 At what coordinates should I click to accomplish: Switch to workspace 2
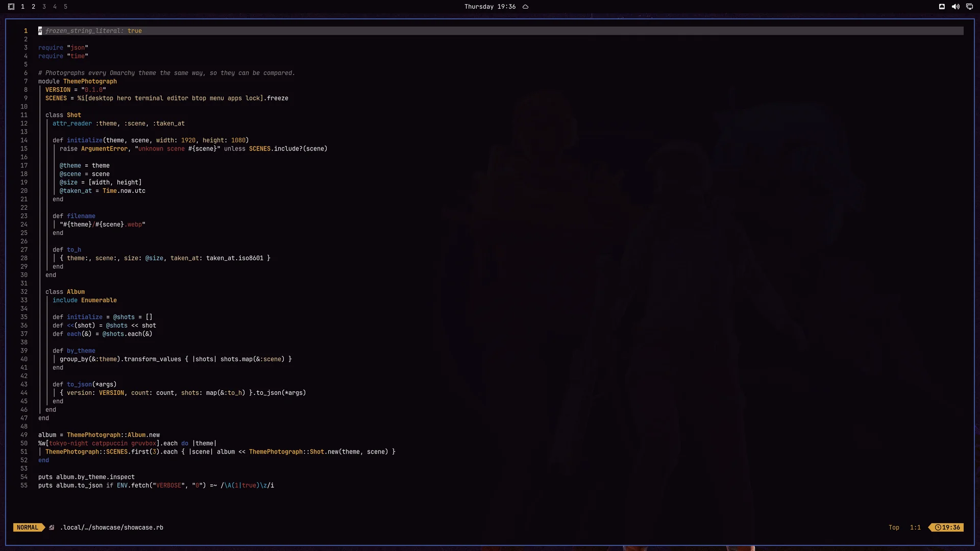pyautogui.click(x=33, y=7)
